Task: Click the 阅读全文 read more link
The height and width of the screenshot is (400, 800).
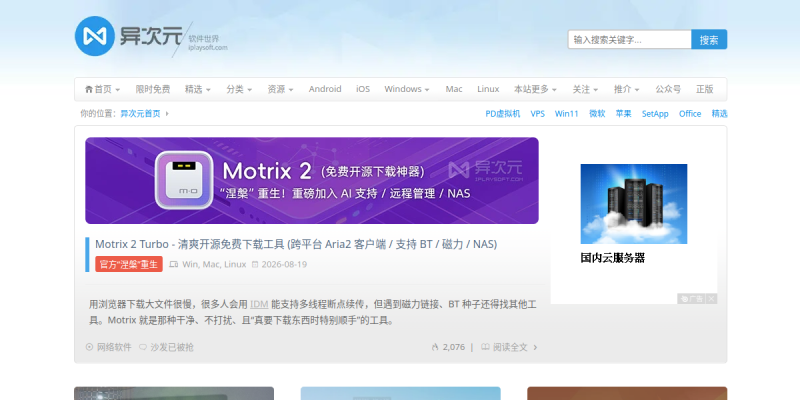Action: 510,347
